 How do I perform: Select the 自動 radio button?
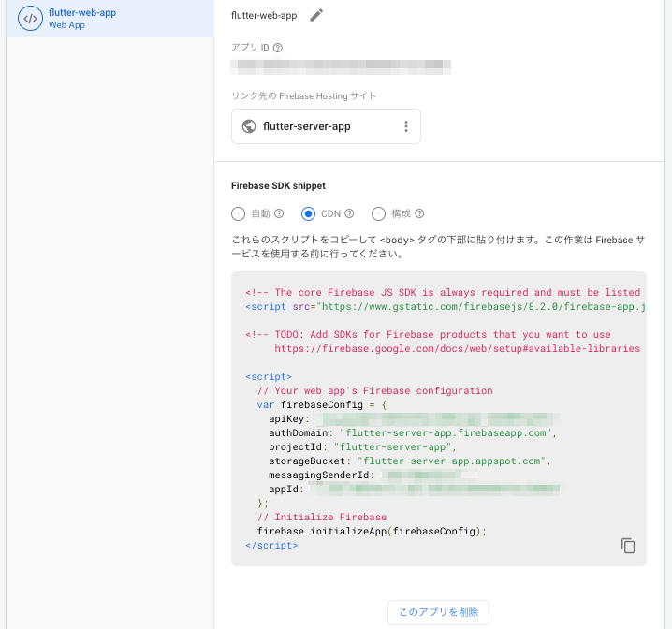(239, 213)
